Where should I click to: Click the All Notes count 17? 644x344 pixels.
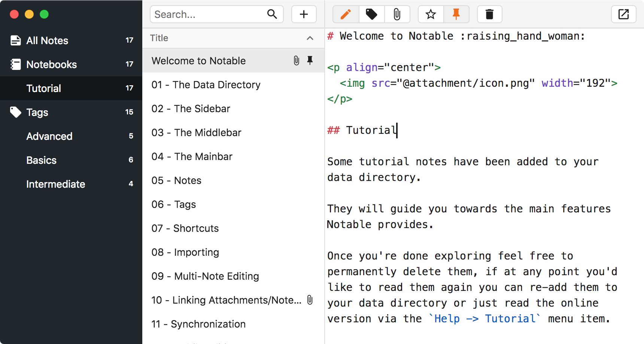(130, 40)
